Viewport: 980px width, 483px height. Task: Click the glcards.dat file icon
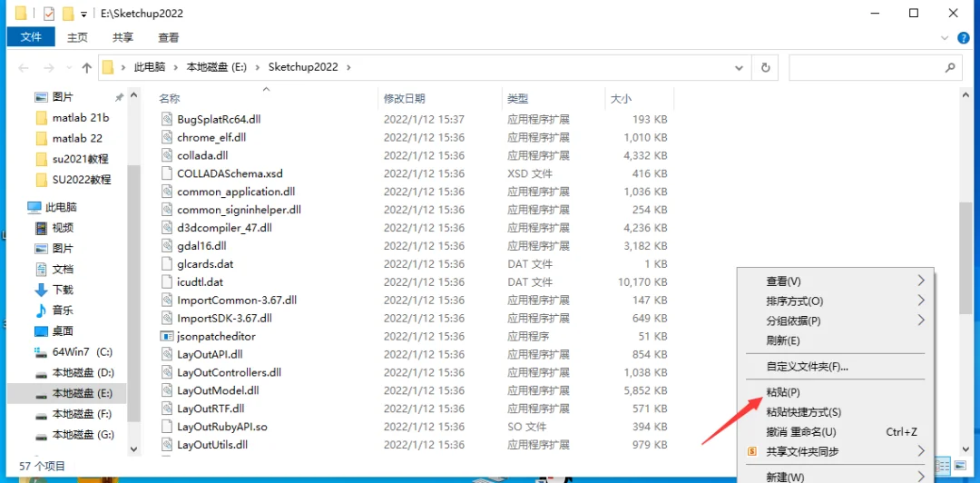coord(166,264)
